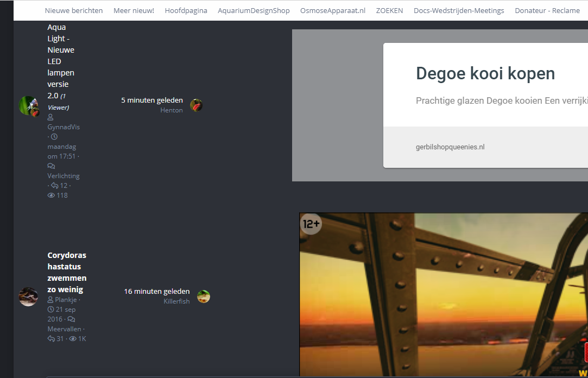Image resolution: width=588 pixels, height=378 pixels.
Task: Click the reply arrow icon beside 31
Action: pyautogui.click(x=52, y=339)
